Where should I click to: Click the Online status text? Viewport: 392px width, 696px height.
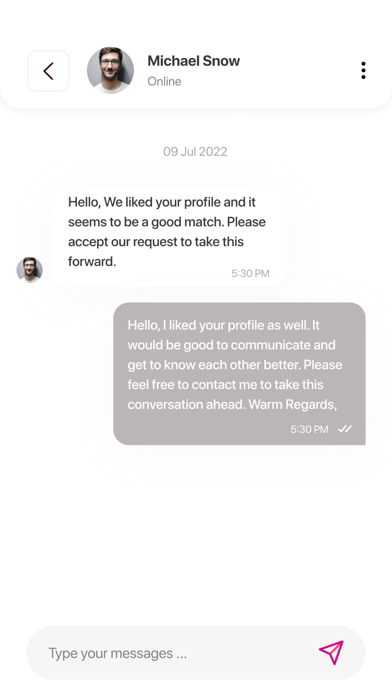(164, 82)
